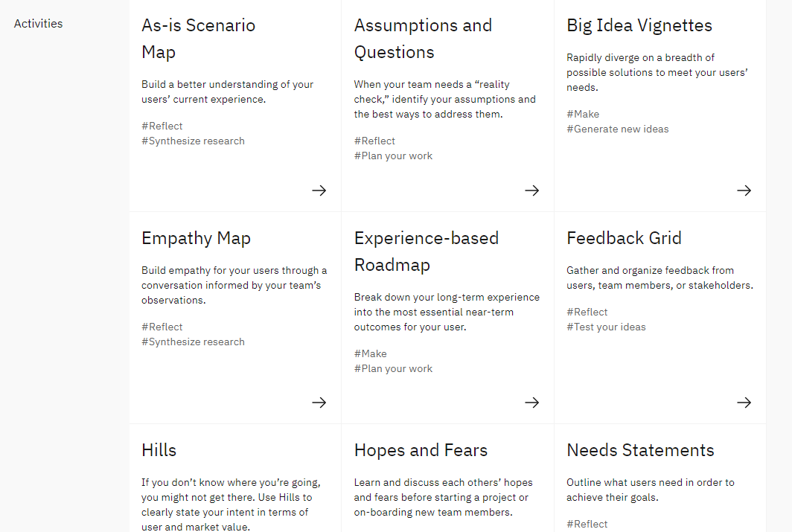Screen dimensions: 792x532
Task: Click the #Reflect tag under Needs Statements
Action: (x=587, y=524)
